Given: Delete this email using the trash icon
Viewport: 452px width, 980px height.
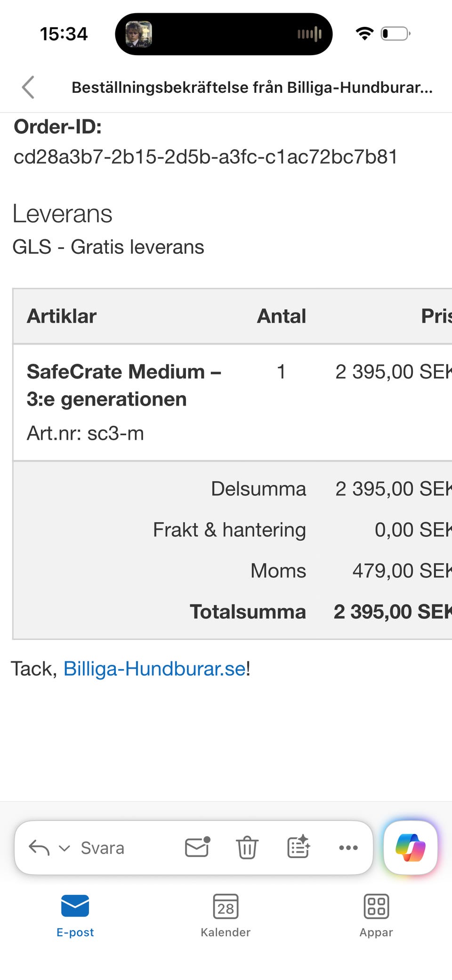Looking at the screenshot, I should (x=247, y=848).
